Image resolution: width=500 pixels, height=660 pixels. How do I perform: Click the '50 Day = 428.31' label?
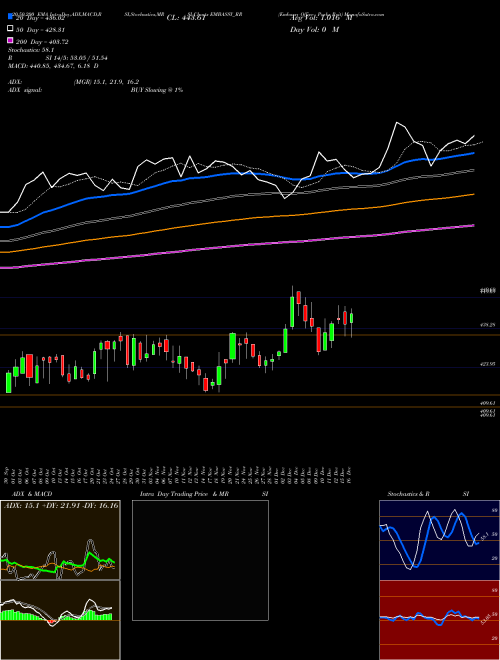click(40, 30)
